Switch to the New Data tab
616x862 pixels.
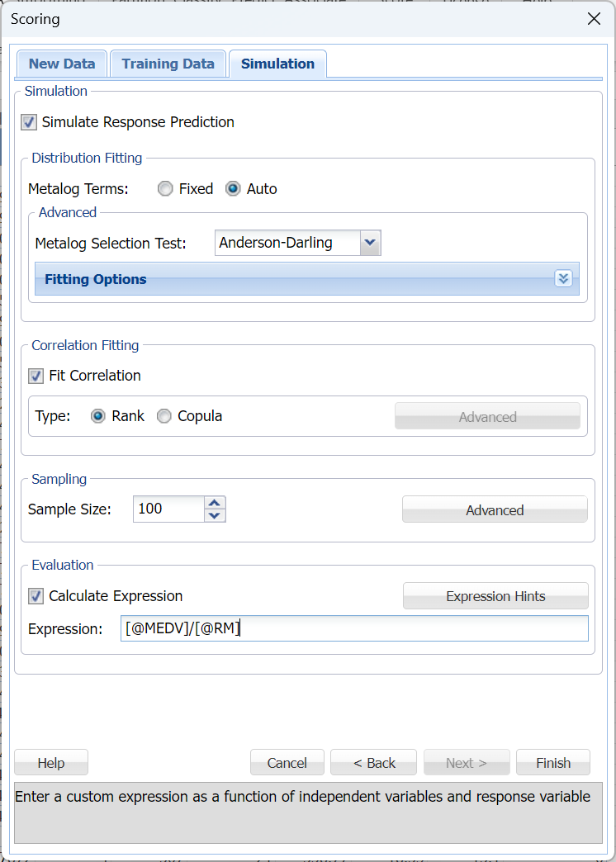click(62, 64)
